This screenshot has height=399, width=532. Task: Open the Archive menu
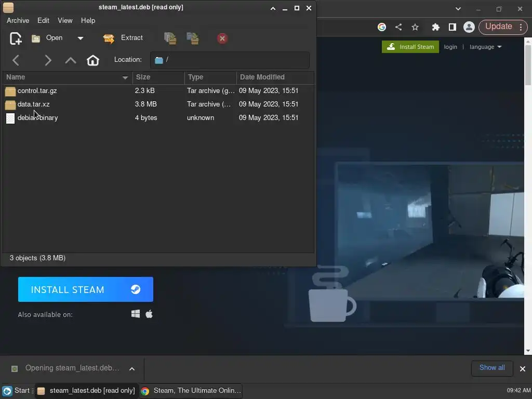point(18,21)
